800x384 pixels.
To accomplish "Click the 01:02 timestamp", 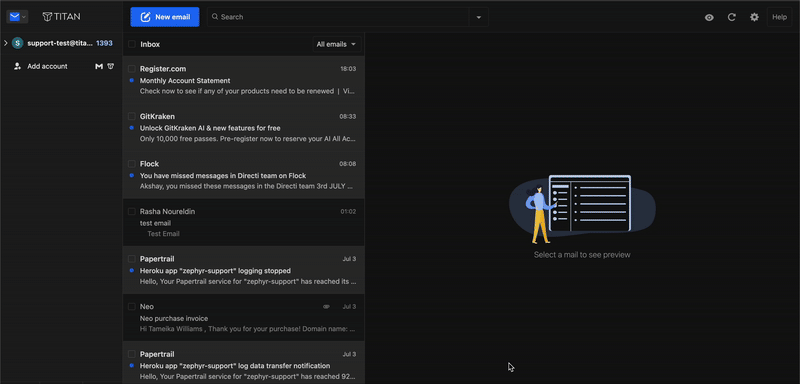I will click(x=348, y=211).
